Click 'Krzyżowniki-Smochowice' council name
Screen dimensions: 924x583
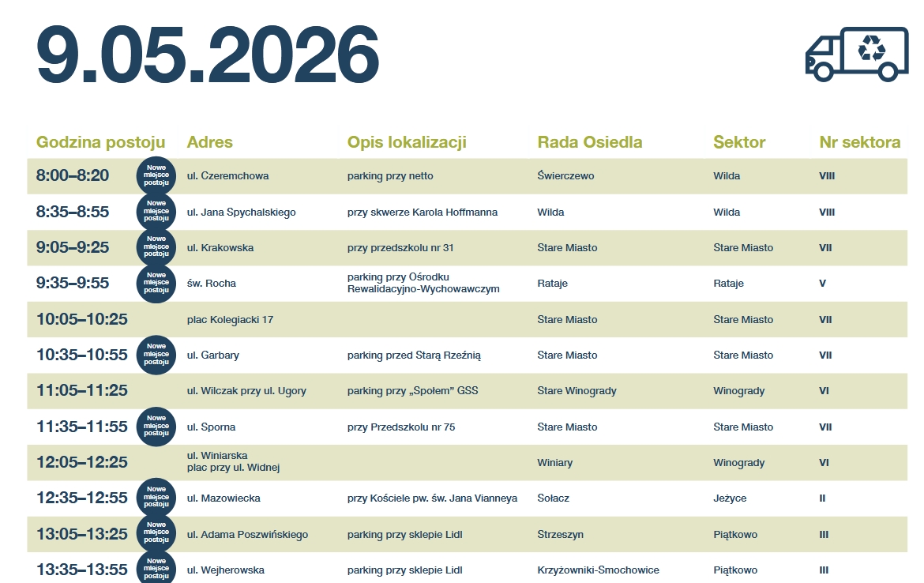coord(598,570)
